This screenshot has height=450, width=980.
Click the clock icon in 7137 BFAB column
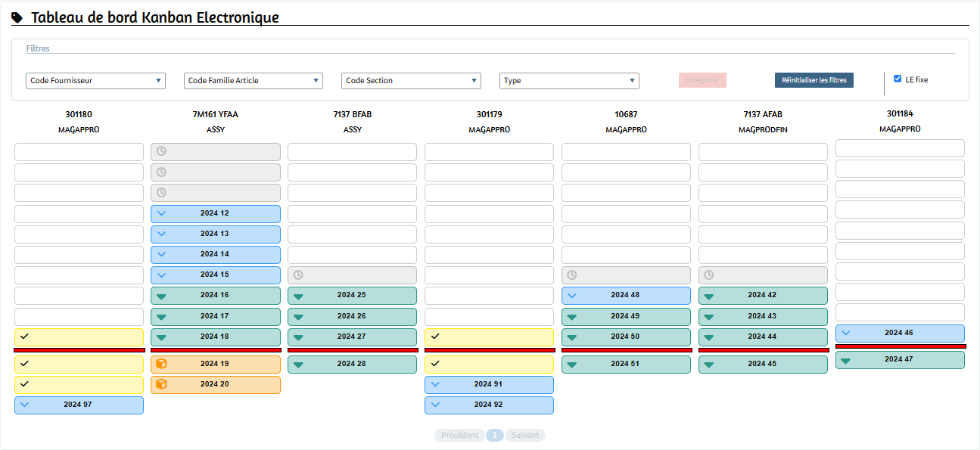(x=298, y=275)
